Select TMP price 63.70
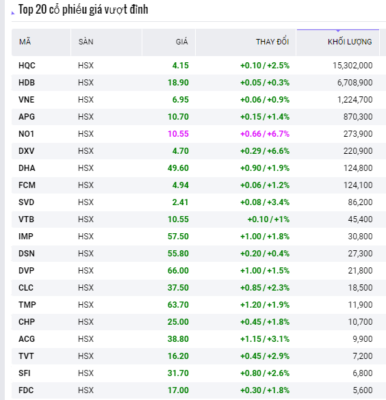386x400 pixels. click(x=178, y=305)
